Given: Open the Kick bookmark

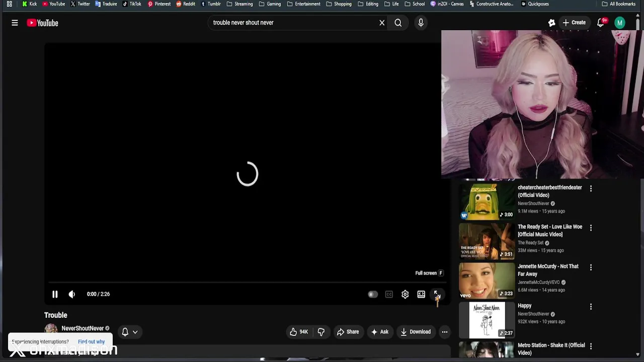Looking at the screenshot, I should [x=29, y=4].
